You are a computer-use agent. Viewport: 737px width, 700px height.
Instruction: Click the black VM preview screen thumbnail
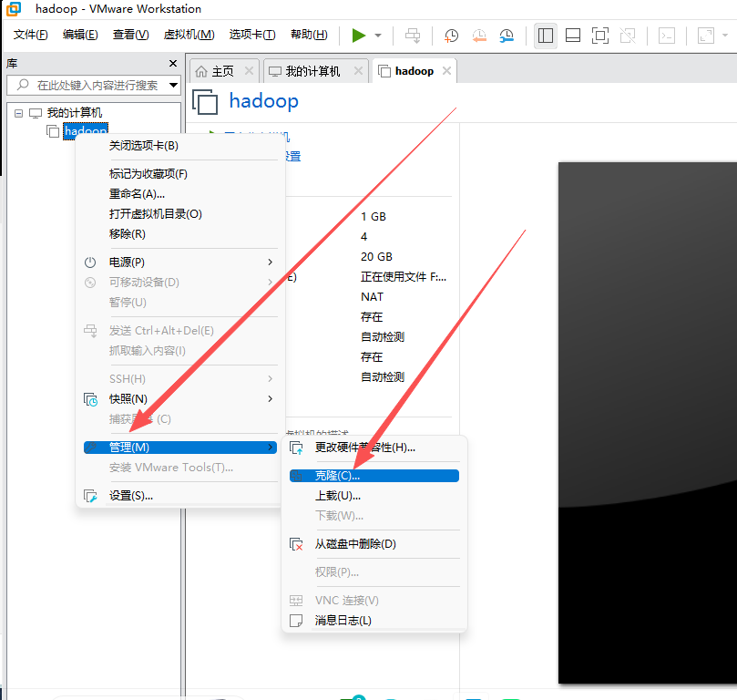click(x=648, y=423)
